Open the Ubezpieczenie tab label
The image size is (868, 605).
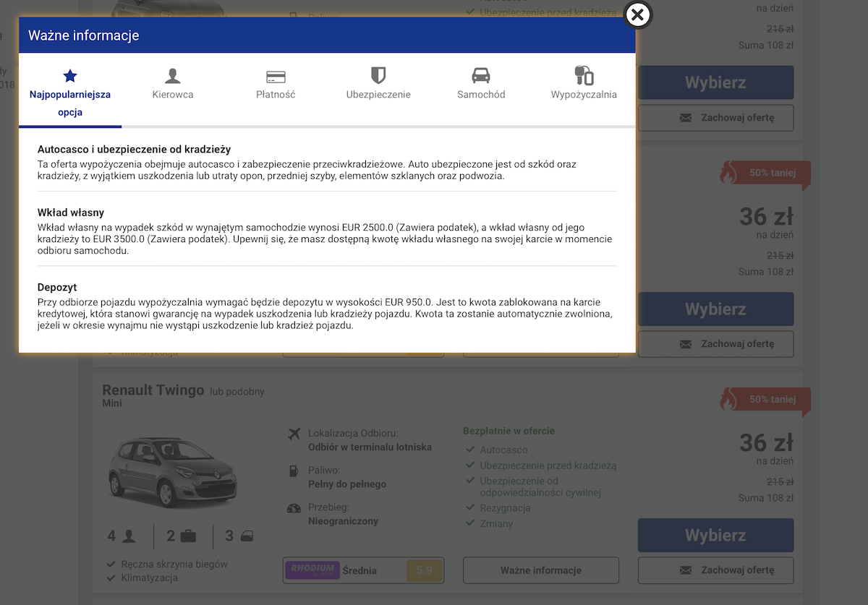click(x=378, y=95)
